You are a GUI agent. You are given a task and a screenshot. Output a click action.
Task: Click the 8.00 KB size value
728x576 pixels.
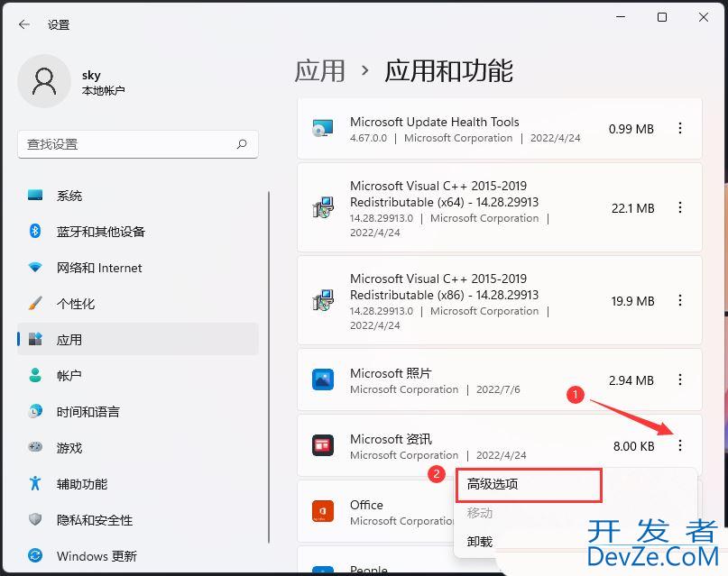[634, 446]
